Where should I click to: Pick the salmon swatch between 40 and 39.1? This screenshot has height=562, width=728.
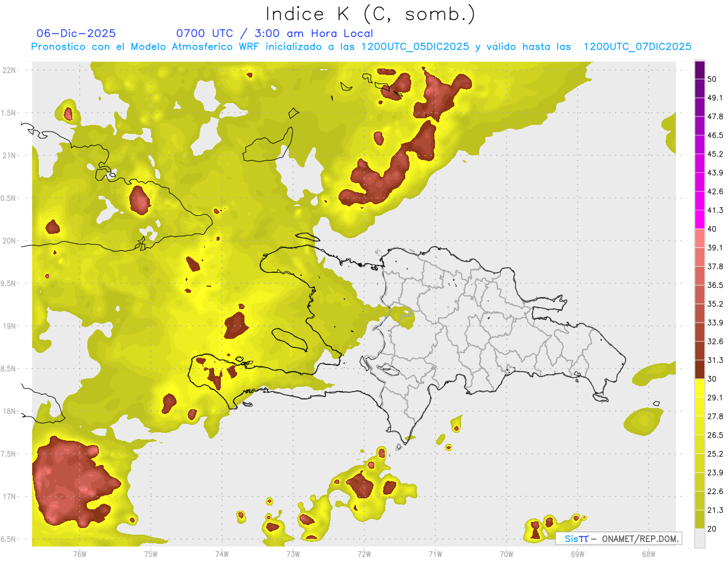(x=699, y=238)
